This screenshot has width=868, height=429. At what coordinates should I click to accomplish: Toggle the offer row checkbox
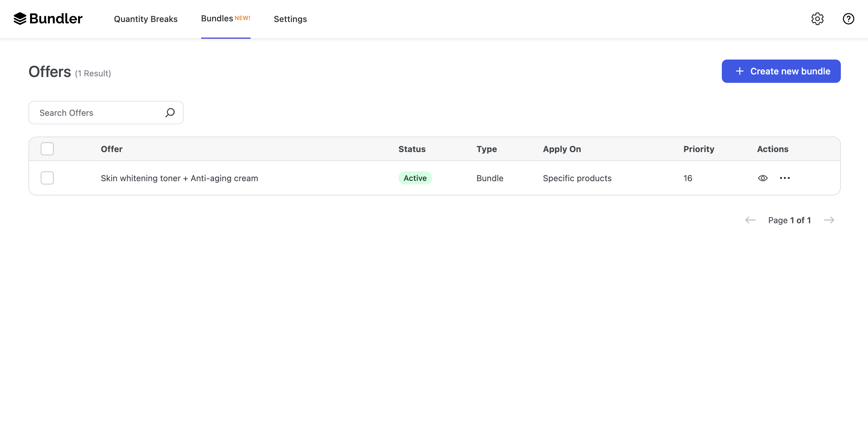pyautogui.click(x=47, y=178)
